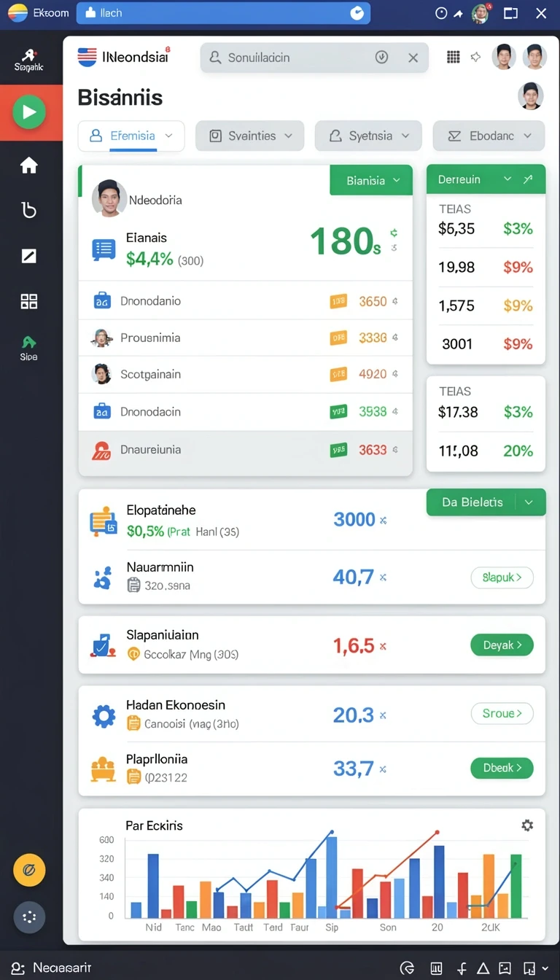The height and width of the screenshot is (980, 560).
Task: Select the Dnonodanio row
Action: [246, 300]
